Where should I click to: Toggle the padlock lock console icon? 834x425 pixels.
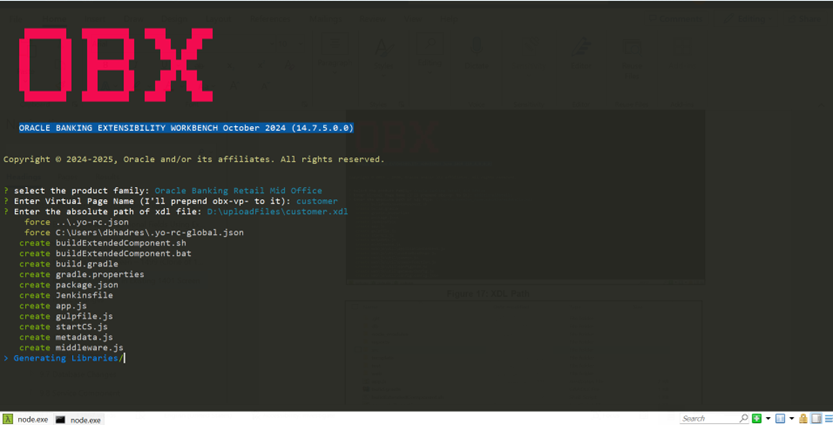[803, 419]
